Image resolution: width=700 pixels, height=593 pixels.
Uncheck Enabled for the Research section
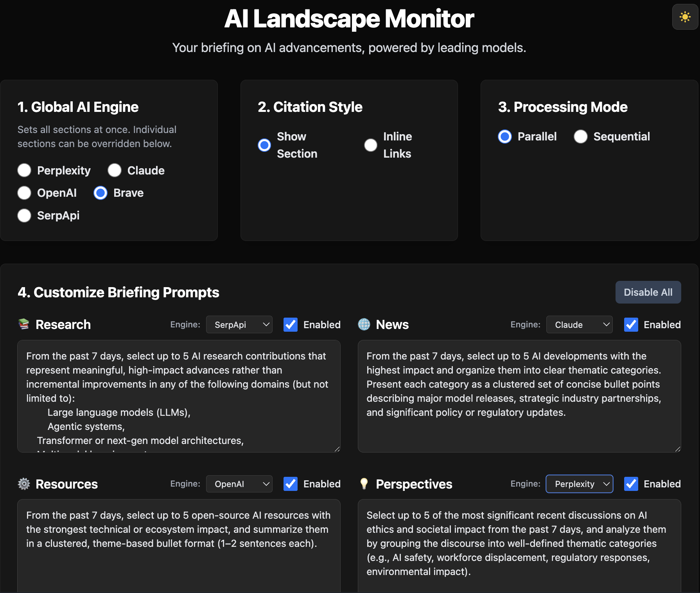[x=291, y=324]
